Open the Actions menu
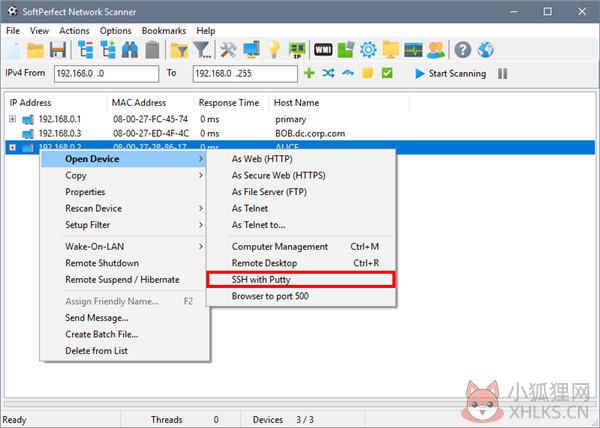The width and height of the screenshot is (600, 428). (74, 31)
